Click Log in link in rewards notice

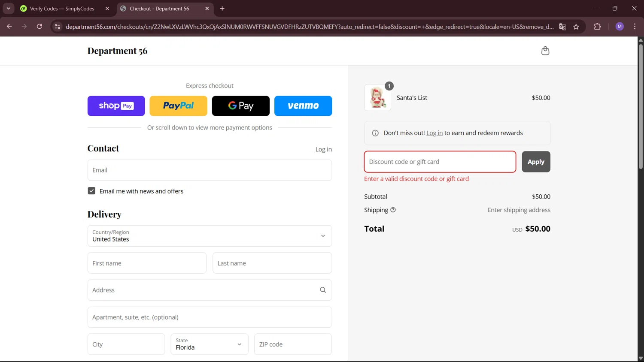tap(434, 133)
